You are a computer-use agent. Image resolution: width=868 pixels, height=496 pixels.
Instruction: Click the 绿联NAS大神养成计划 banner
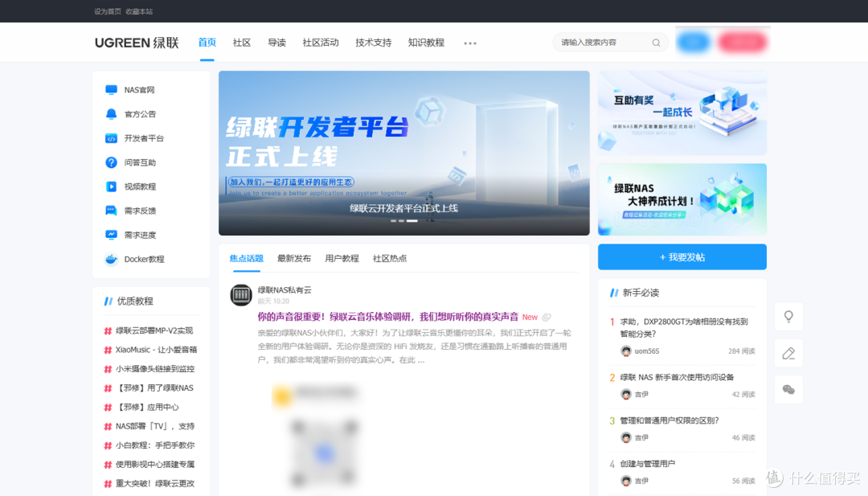coord(682,199)
